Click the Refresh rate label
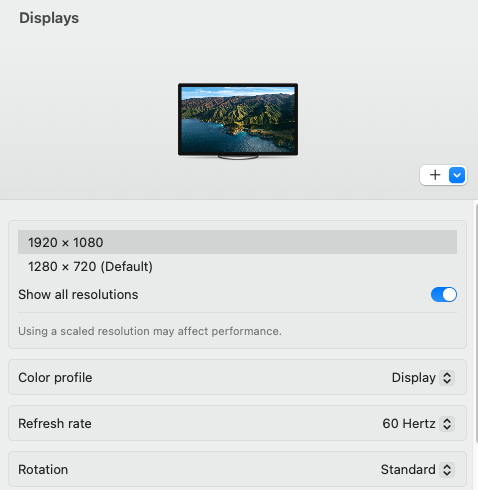 pos(55,424)
